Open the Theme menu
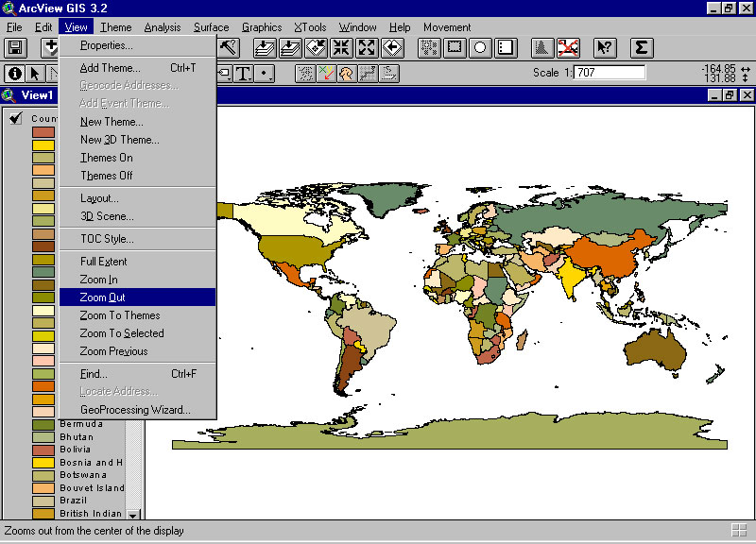This screenshot has height=544, width=756. pos(116,27)
